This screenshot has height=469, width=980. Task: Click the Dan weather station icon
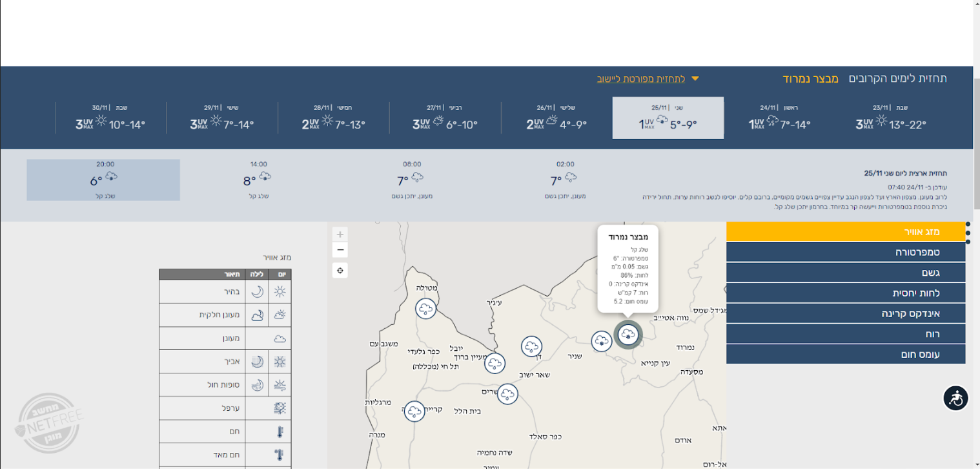(531, 346)
